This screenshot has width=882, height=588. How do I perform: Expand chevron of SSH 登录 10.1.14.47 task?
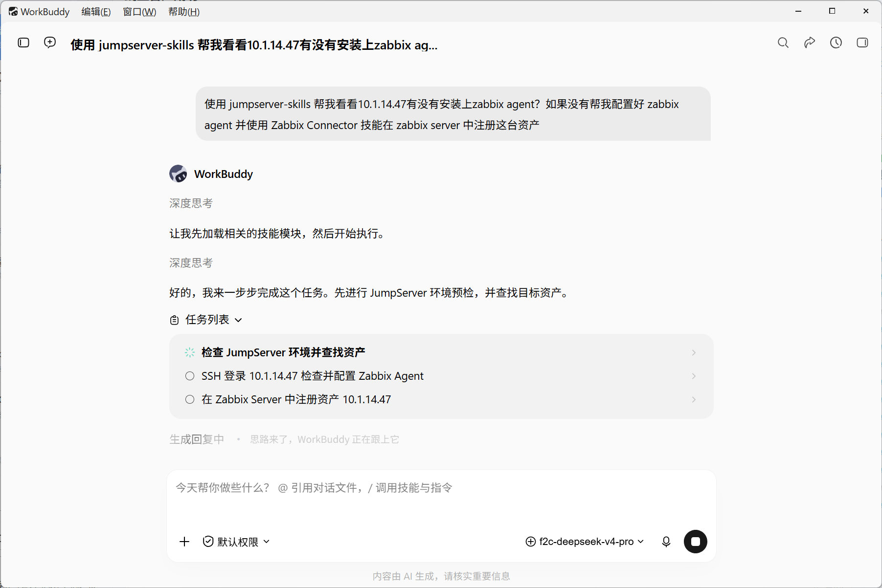click(694, 376)
